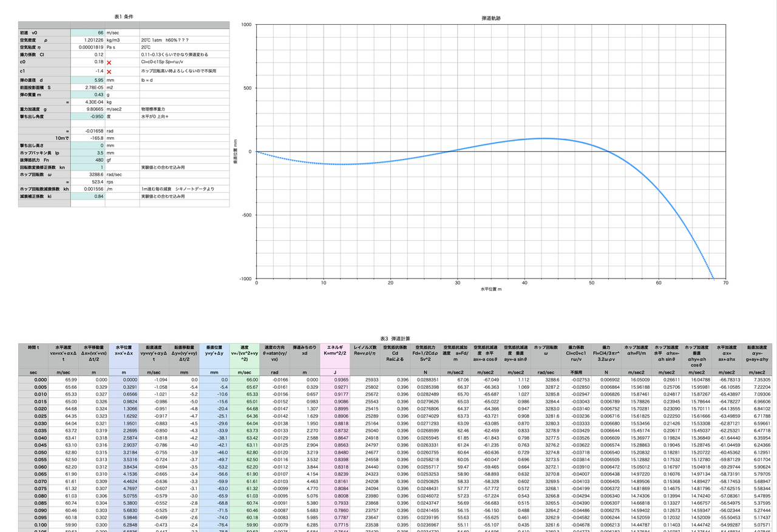Click the lift coefficient Cl value 0.12
This screenshot has height=532, width=777.
coord(88,54)
